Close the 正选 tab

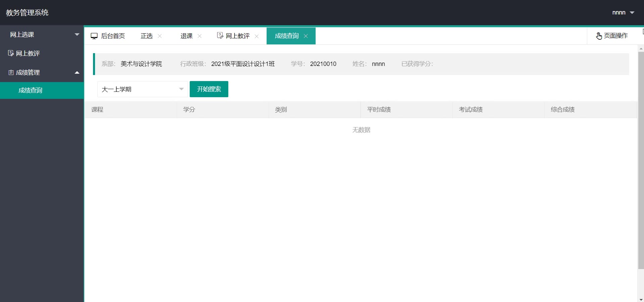tap(160, 36)
